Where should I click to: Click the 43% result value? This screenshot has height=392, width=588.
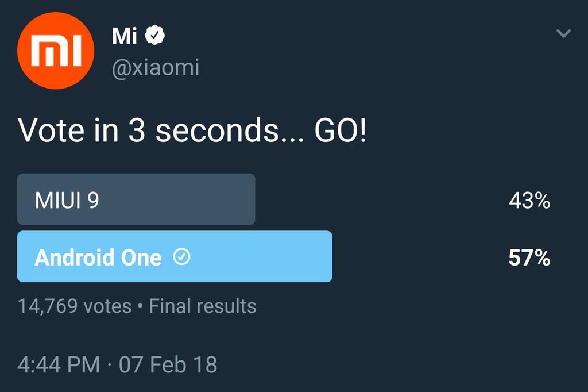pyautogui.click(x=529, y=201)
